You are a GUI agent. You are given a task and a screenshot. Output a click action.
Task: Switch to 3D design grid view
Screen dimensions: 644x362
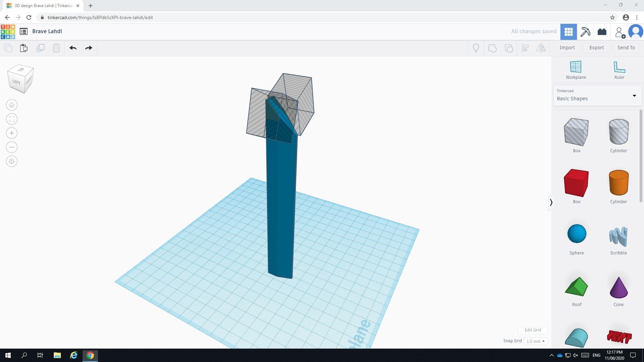(x=569, y=32)
